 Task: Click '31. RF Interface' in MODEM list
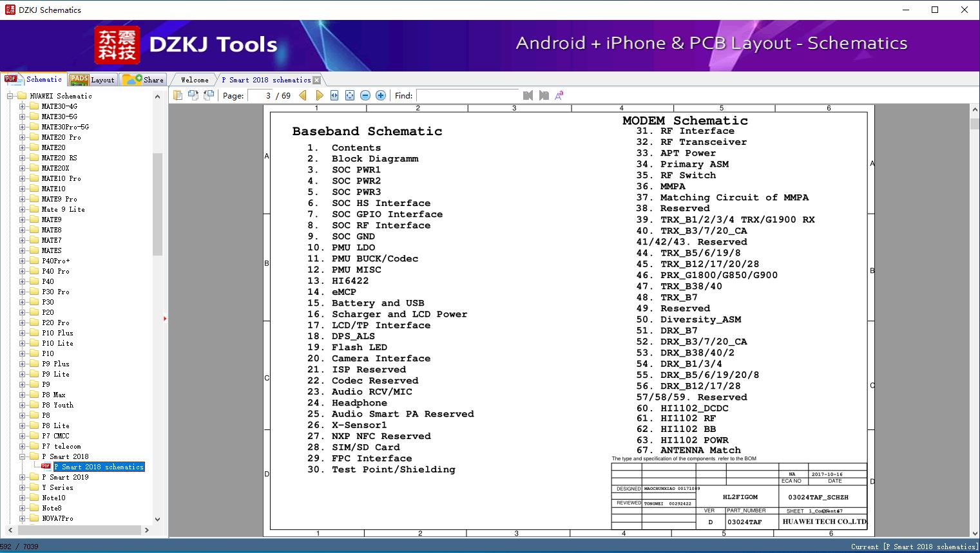click(x=685, y=131)
